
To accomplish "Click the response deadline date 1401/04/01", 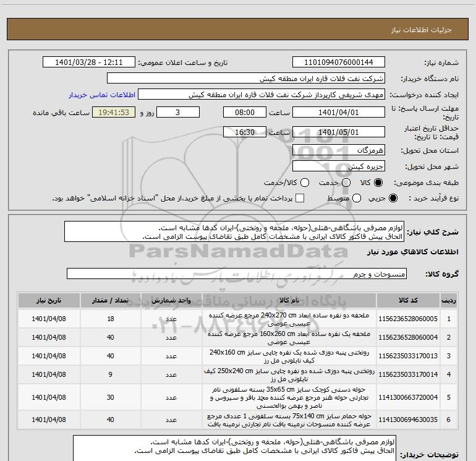I will [x=339, y=112].
